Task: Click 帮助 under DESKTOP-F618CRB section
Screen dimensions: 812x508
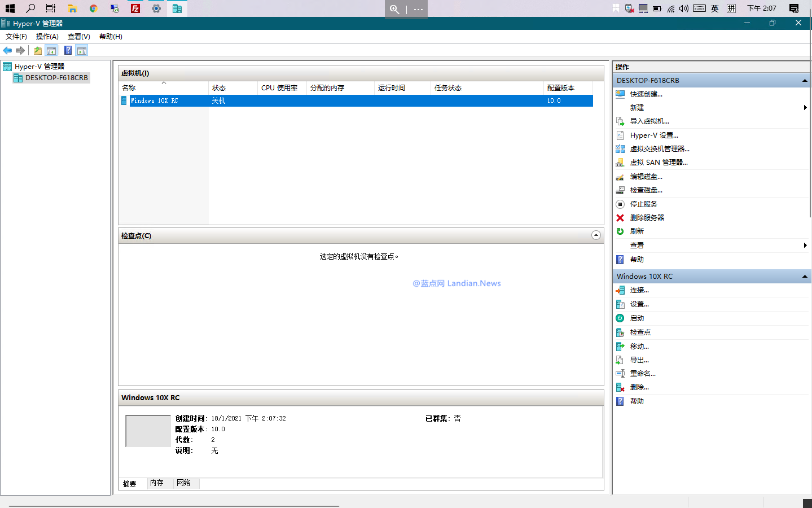Action: pyautogui.click(x=637, y=260)
